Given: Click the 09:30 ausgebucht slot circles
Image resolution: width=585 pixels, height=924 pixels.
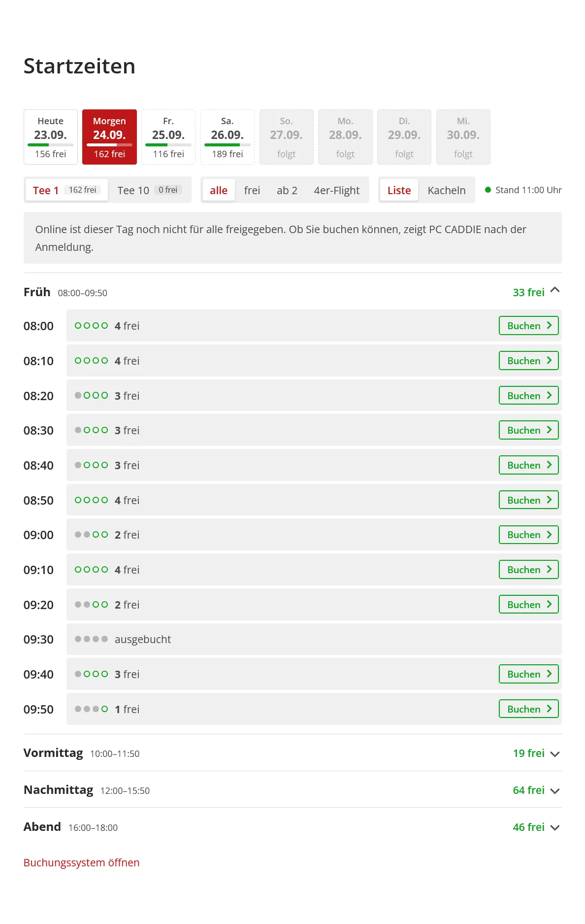Looking at the screenshot, I should [91, 639].
